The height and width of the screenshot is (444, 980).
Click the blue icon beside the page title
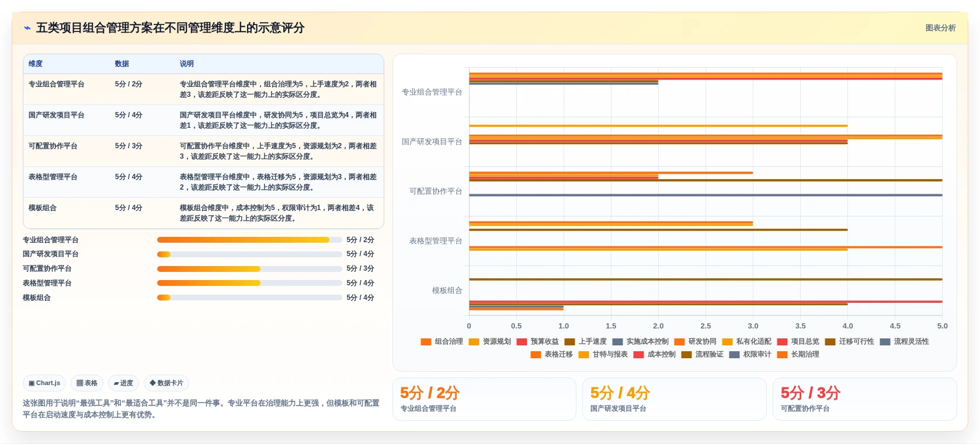27,28
